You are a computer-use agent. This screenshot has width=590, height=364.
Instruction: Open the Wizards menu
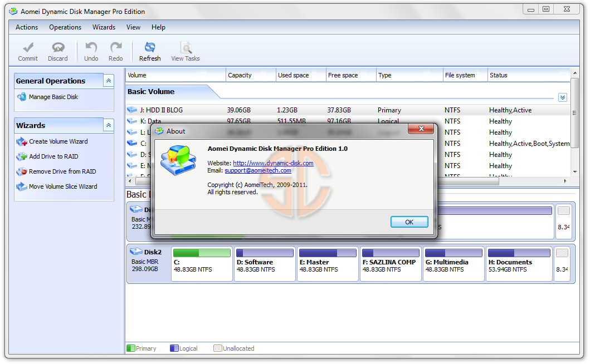104,27
